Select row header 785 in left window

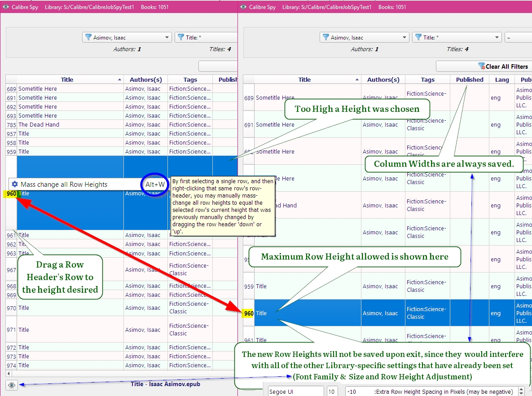pos(11,125)
